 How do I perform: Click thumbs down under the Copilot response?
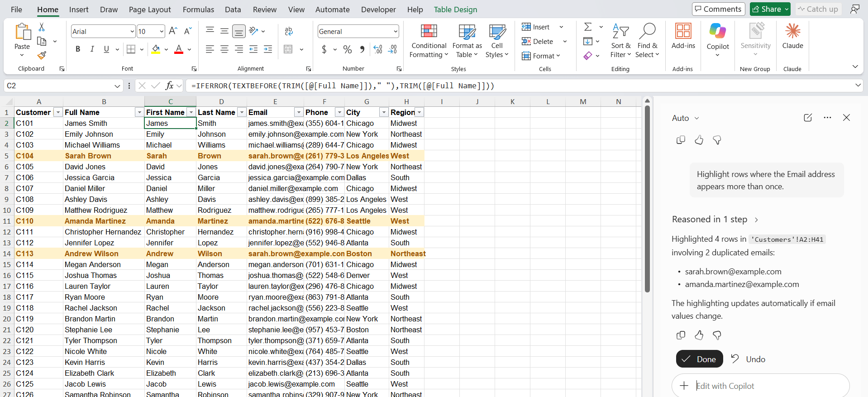coord(717,335)
